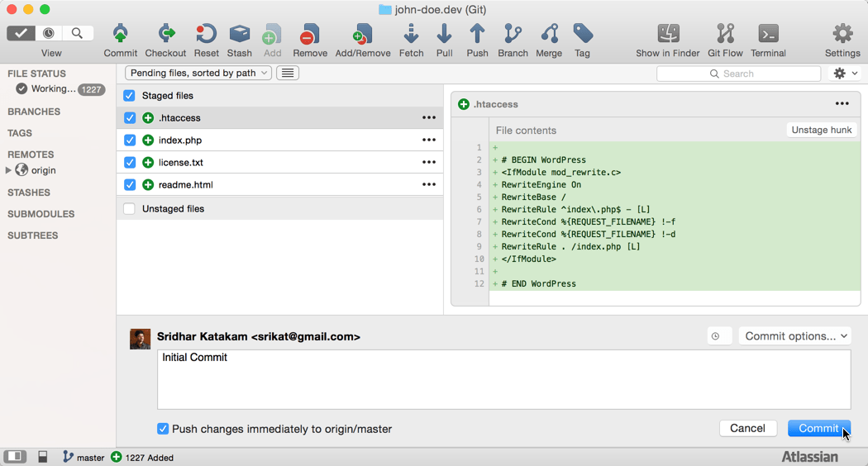The height and width of the screenshot is (466, 868).
Task: Open the more options menu for license.txt
Action: [x=429, y=163]
